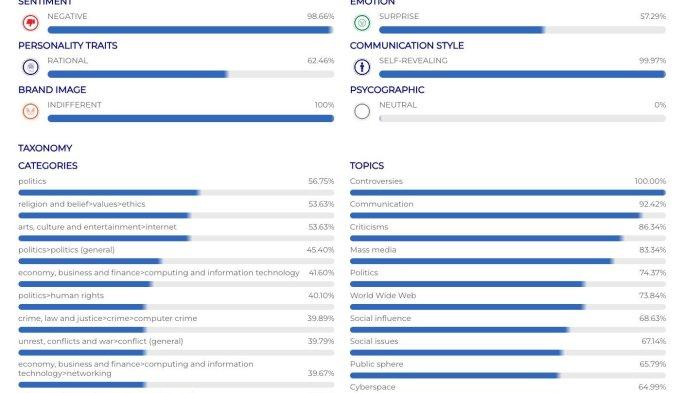Screen dimensions: 700x393
Task: Click the Neutral 0% progress bar
Action: tap(522, 118)
